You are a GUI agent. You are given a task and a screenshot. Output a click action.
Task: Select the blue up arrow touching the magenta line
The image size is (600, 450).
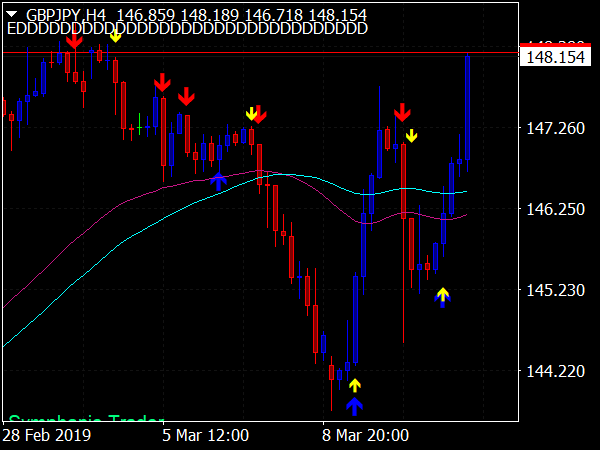[218, 181]
